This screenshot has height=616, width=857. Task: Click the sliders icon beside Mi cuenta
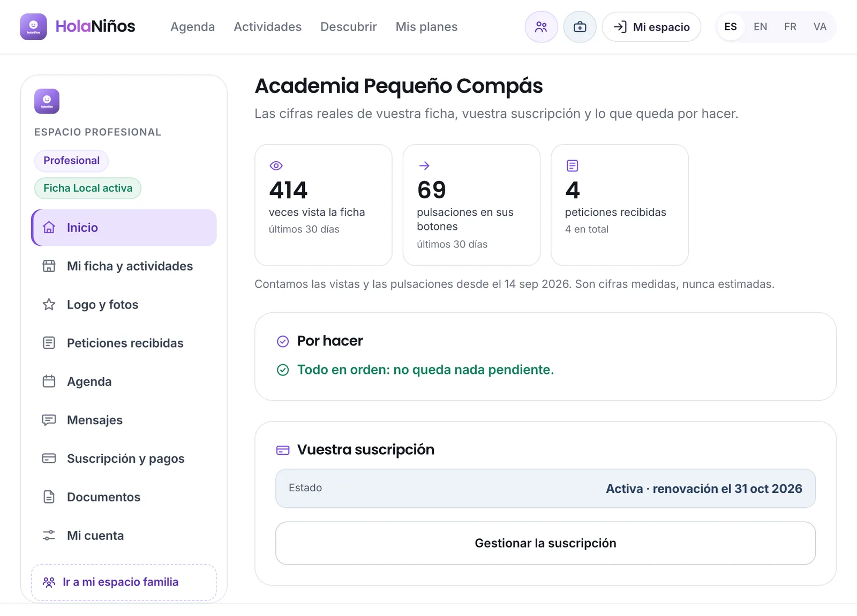(x=49, y=536)
